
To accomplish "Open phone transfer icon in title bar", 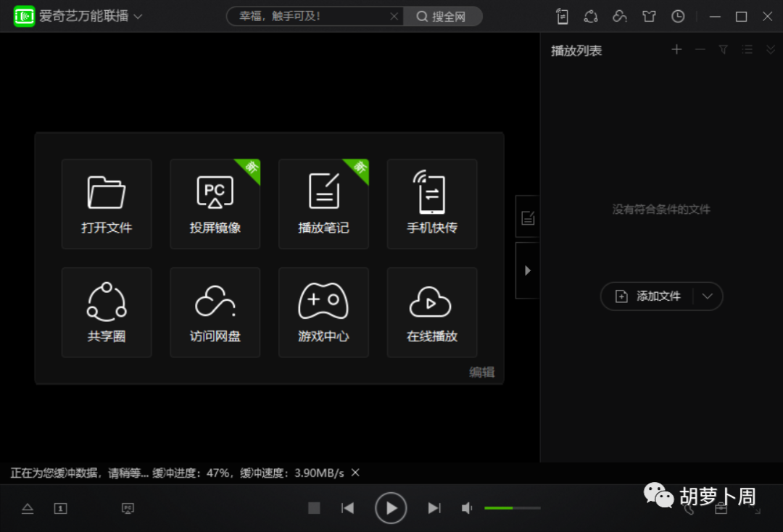I will click(563, 17).
